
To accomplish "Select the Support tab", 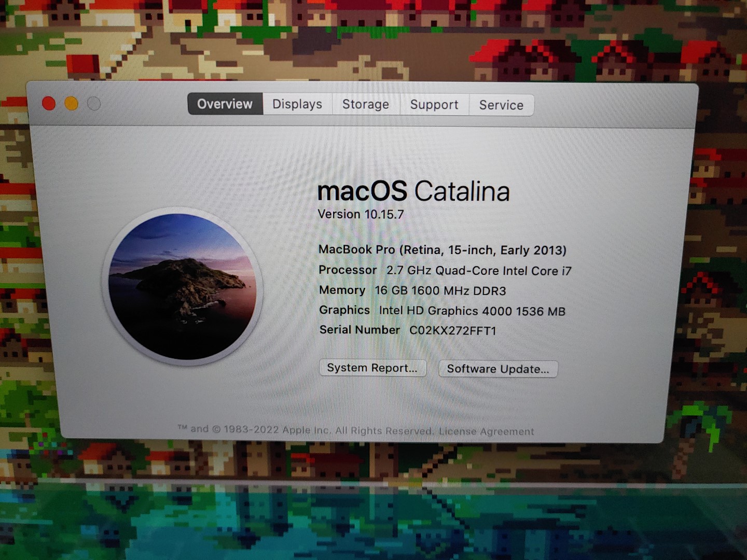I will 434,105.
